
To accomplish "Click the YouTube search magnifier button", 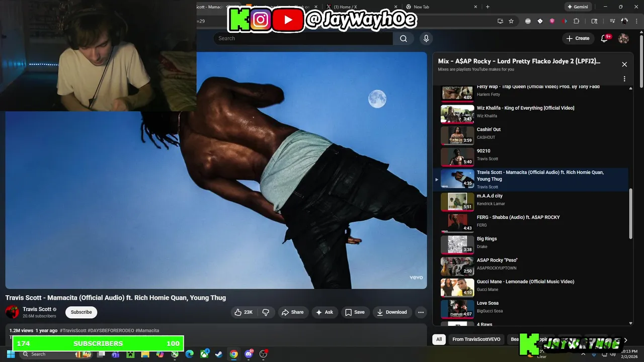I will (x=404, y=38).
